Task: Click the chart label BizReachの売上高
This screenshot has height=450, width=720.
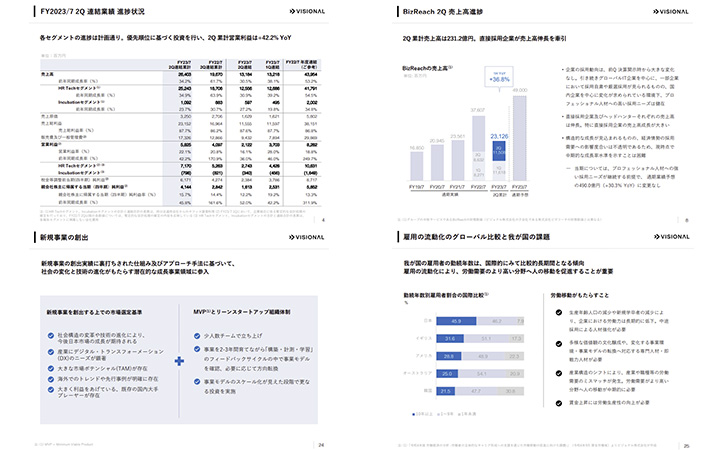Action: (427, 68)
